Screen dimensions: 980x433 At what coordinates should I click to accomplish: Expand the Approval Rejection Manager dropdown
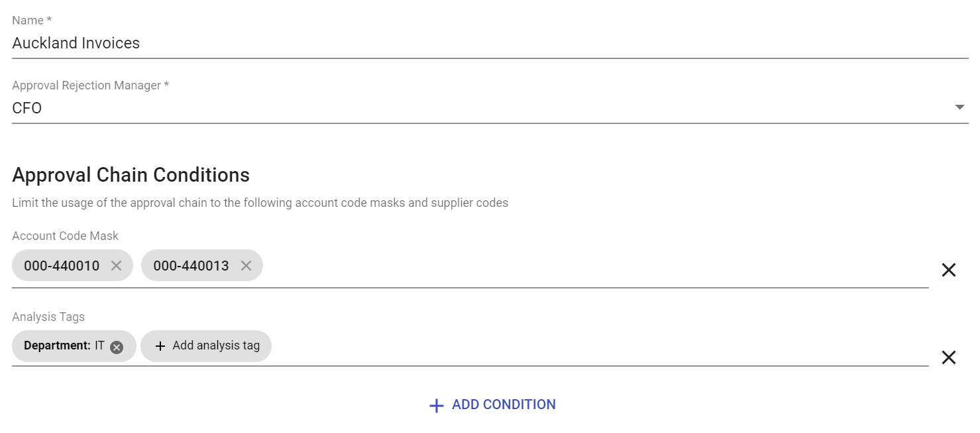(x=959, y=106)
